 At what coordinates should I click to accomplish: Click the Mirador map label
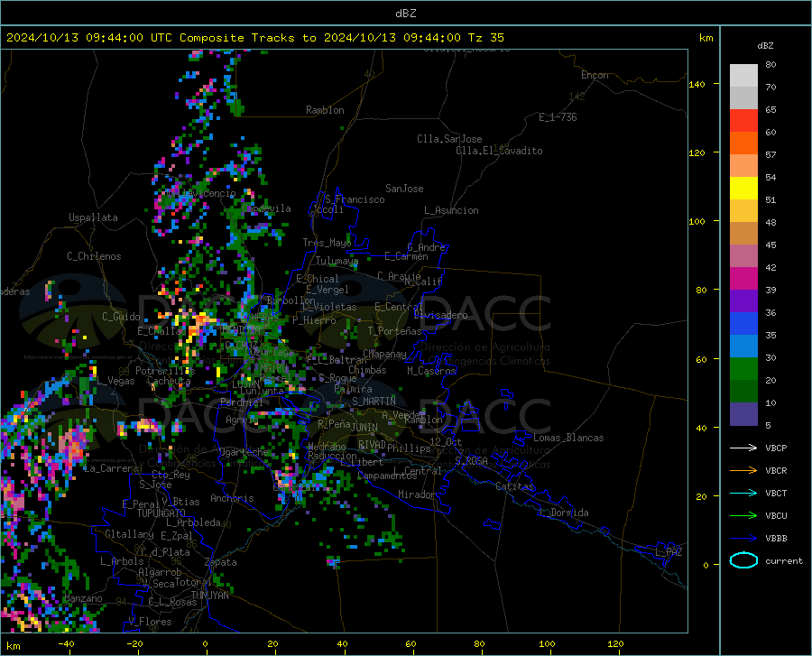point(416,494)
